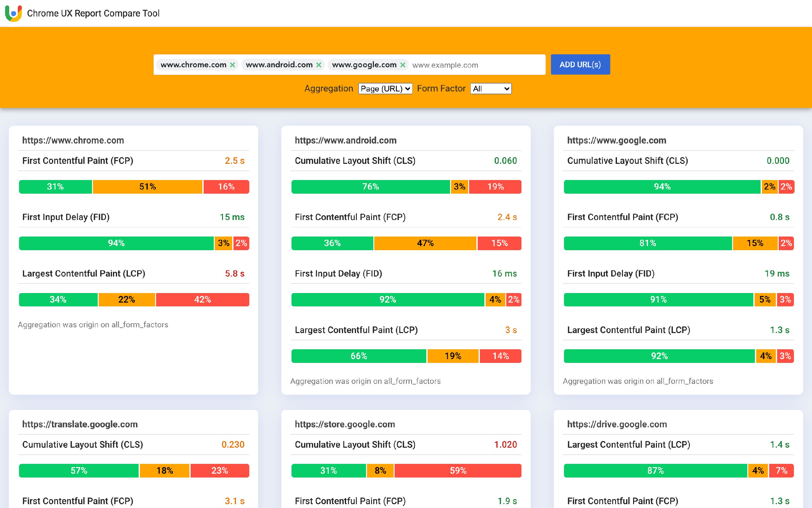Screen dimensions: 812x508
Task: Click chrome.com LCP value 5.8 s
Action: click(x=234, y=274)
